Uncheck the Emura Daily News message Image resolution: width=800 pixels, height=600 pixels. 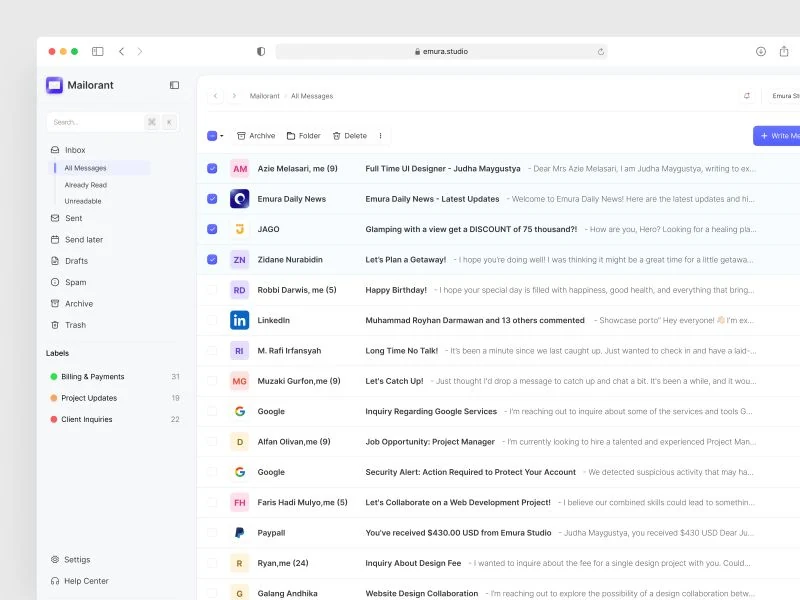tap(212, 199)
